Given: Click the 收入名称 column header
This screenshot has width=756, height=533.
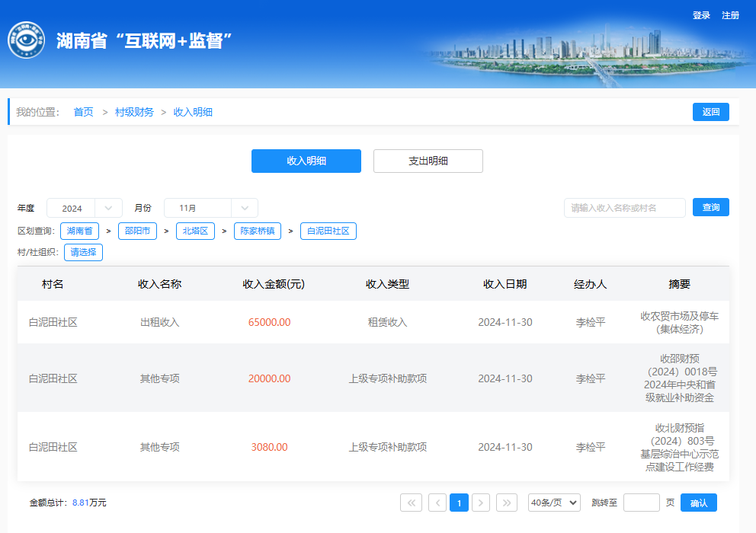Looking at the screenshot, I should click(159, 284).
